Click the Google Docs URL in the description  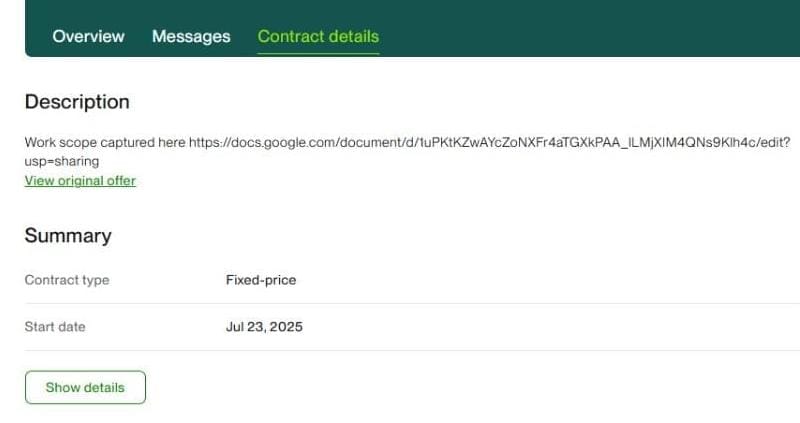pyautogui.click(x=489, y=143)
